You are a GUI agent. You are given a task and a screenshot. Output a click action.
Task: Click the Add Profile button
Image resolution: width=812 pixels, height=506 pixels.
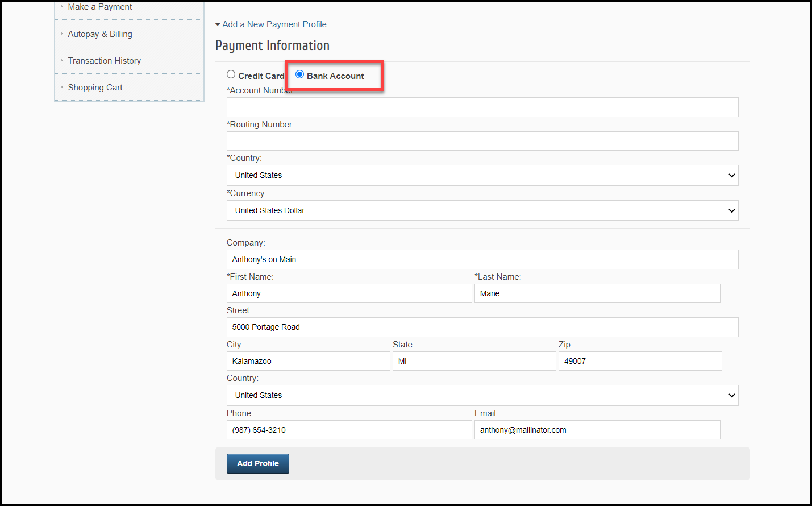point(258,463)
